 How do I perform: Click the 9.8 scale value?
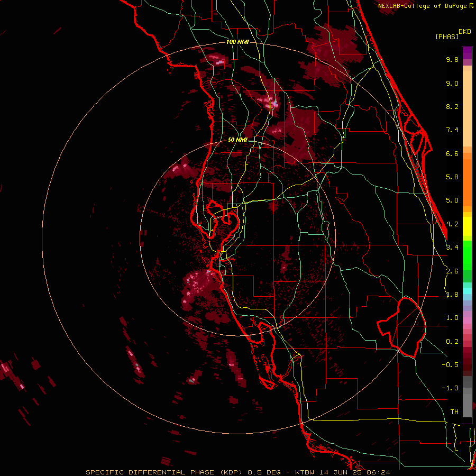(452, 59)
